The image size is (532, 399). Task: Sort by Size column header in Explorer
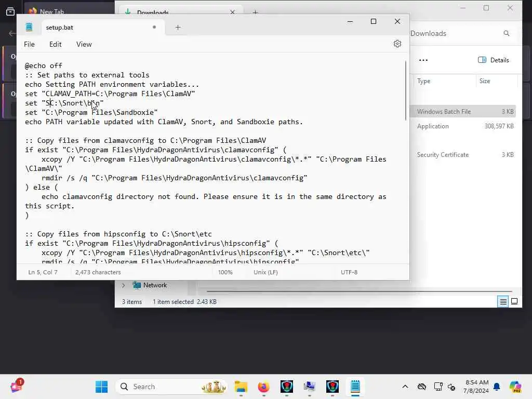[485, 81]
